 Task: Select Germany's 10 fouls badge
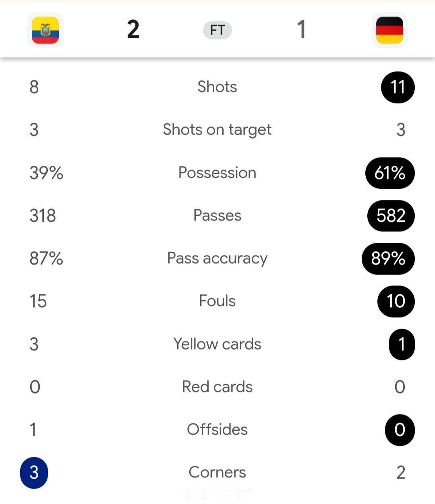tap(396, 301)
